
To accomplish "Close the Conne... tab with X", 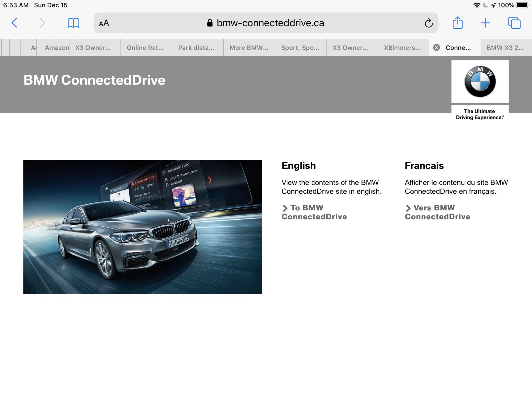I will tap(436, 48).
